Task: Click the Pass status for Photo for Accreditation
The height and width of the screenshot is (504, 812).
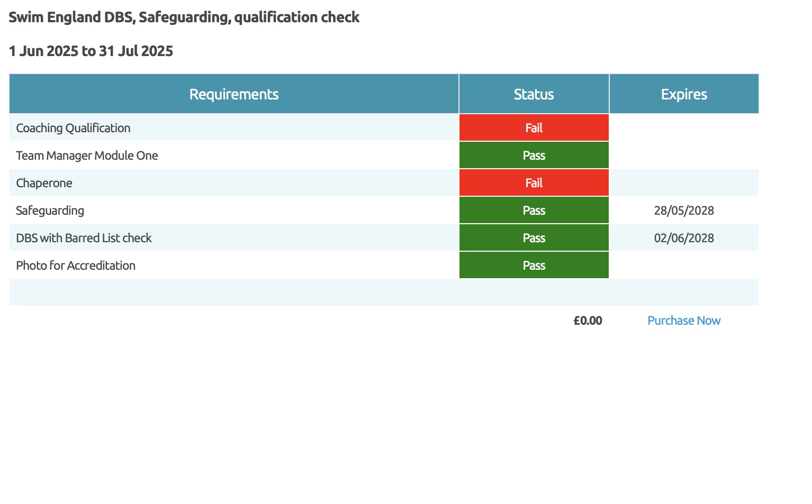Action: coord(534,265)
